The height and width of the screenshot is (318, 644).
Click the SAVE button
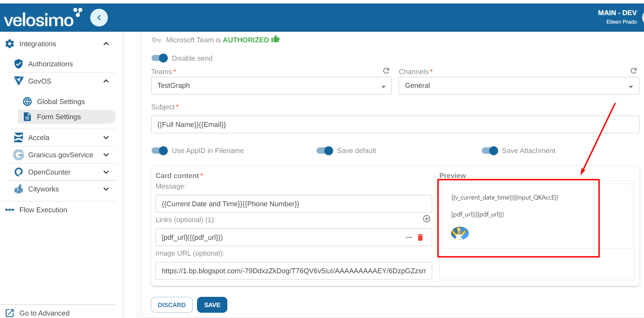(212, 305)
